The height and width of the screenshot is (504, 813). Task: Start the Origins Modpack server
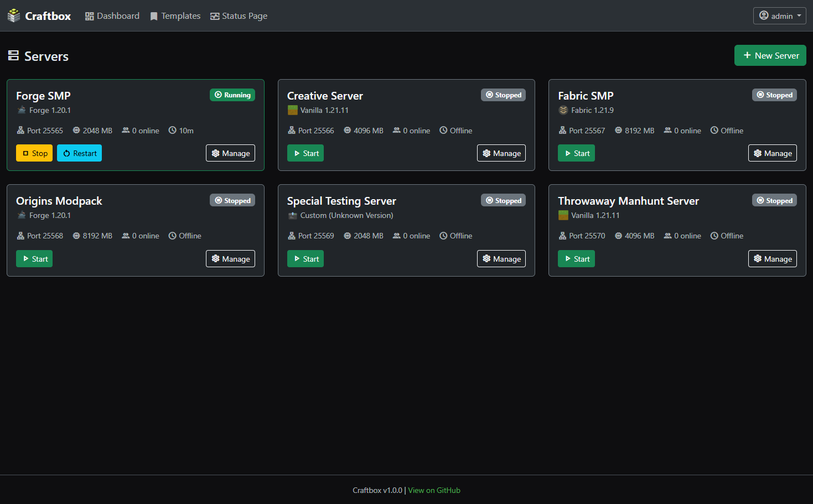[34, 259]
